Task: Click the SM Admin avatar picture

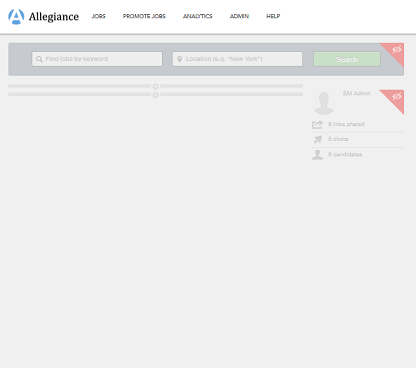Action: pyautogui.click(x=324, y=103)
